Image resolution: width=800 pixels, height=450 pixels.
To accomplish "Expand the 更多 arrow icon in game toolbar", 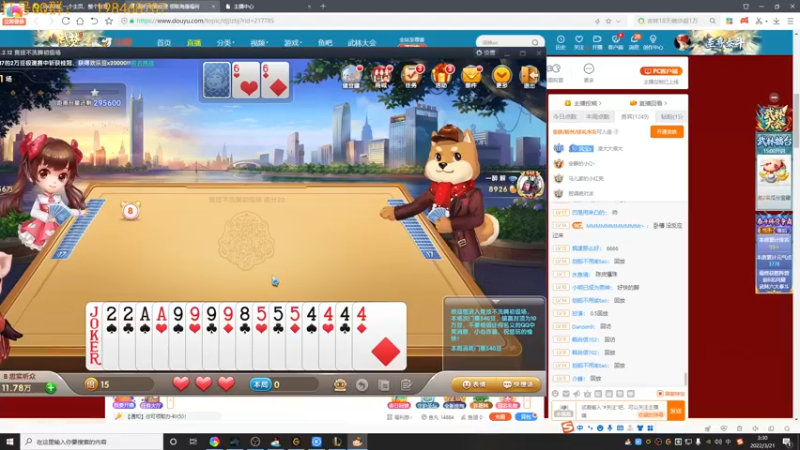I will coord(502,76).
